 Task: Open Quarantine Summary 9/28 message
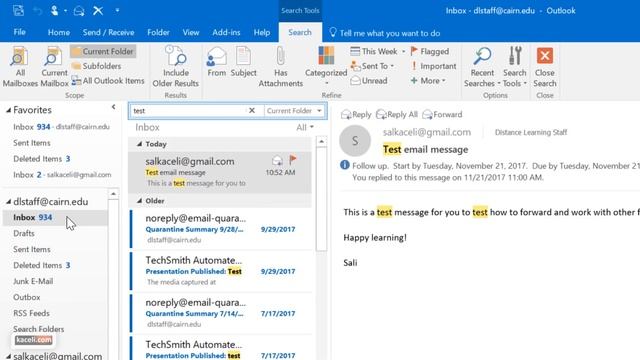[x=221, y=229]
